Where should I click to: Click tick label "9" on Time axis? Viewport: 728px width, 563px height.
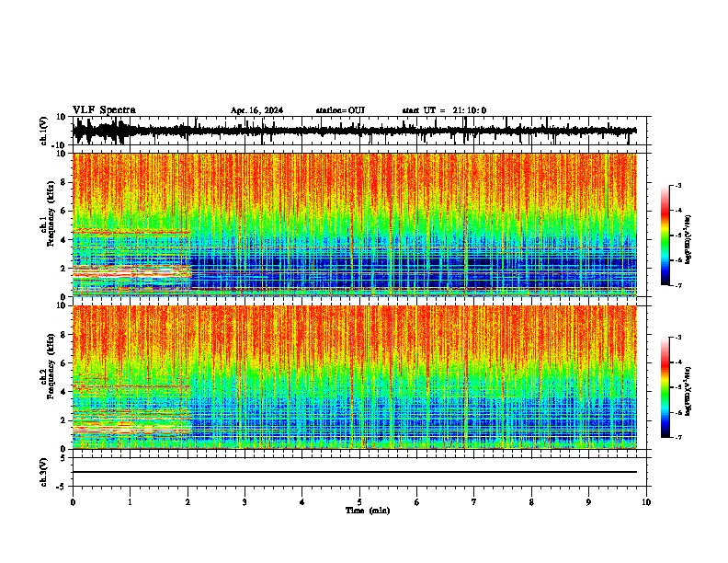pyautogui.click(x=588, y=502)
